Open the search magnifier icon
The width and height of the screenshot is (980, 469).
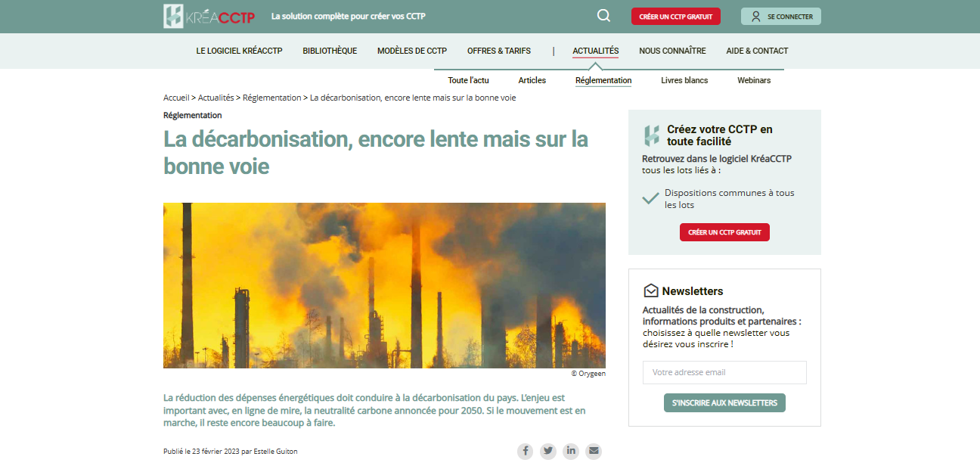point(603,16)
